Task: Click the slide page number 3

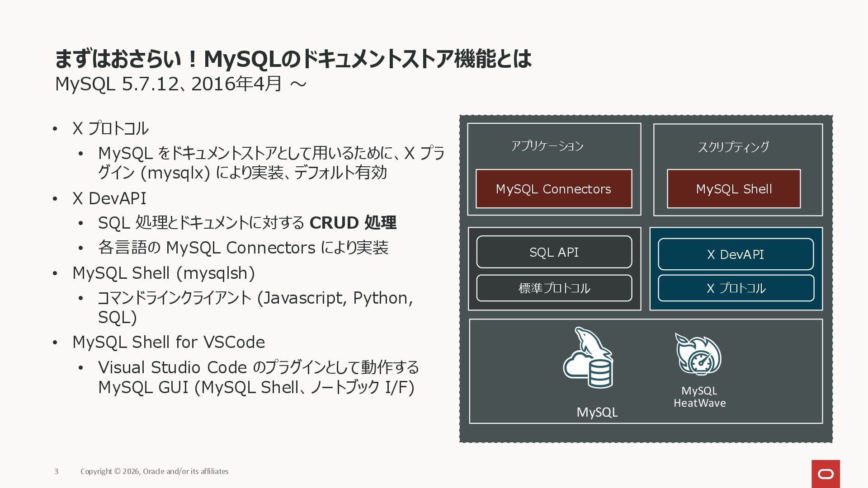Action: [57, 471]
